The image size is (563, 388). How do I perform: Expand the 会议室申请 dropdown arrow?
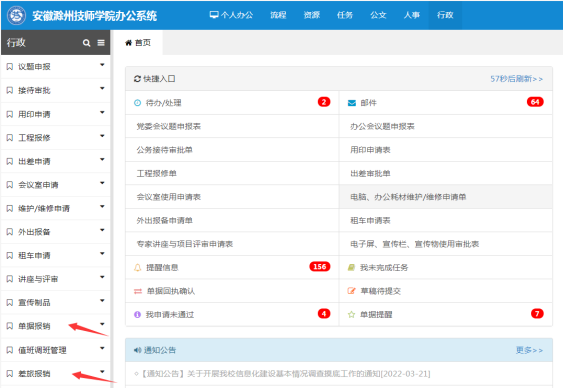pyautogui.click(x=102, y=183)
